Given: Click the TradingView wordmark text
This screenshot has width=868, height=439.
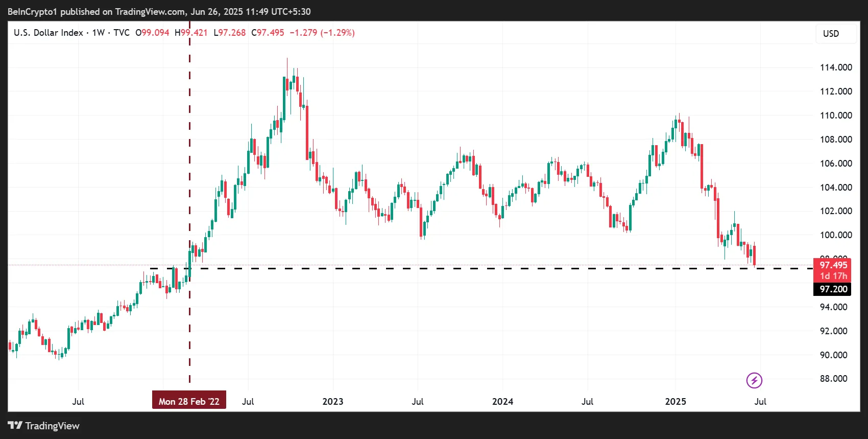Looking at the screenshot, I should tap(53, 426).
